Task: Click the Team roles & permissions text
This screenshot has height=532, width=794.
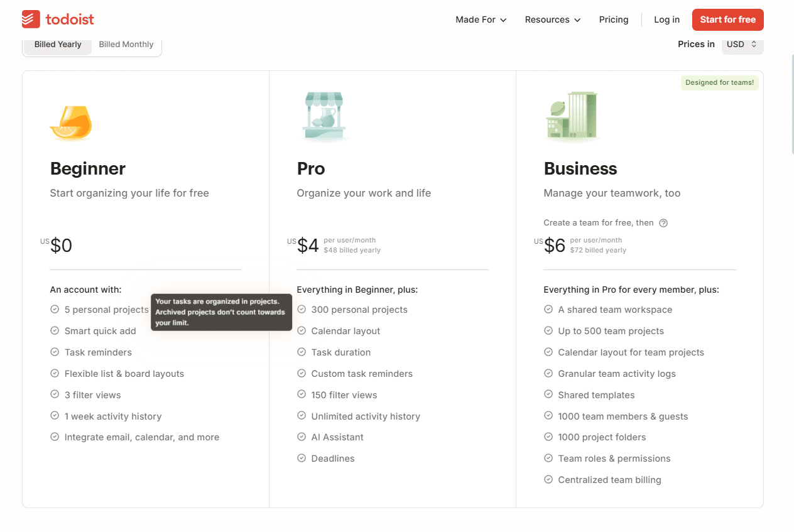Action: [614, 459]
